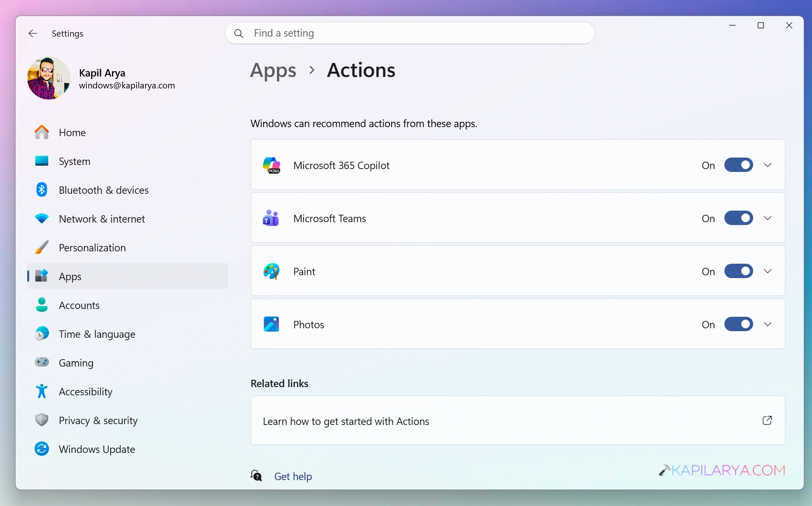
Task: Click the Maximize window button
Action: click(761, 26)
